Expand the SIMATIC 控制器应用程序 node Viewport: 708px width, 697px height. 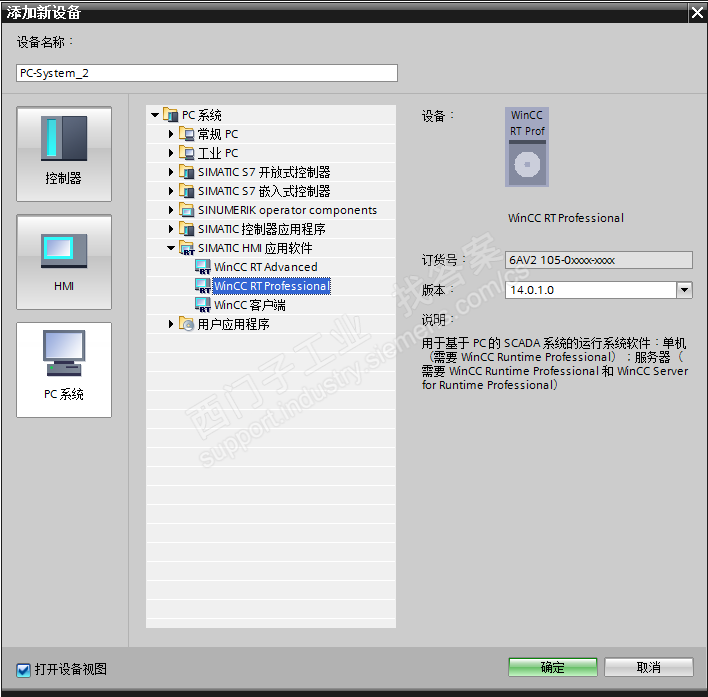tap(171, 228)
